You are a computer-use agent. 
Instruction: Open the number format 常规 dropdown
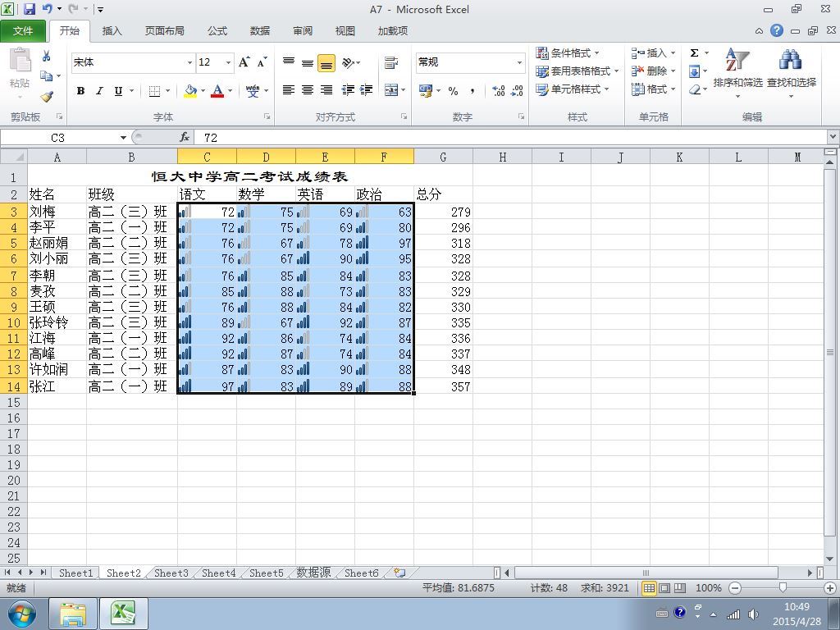(x=519, y=62)
